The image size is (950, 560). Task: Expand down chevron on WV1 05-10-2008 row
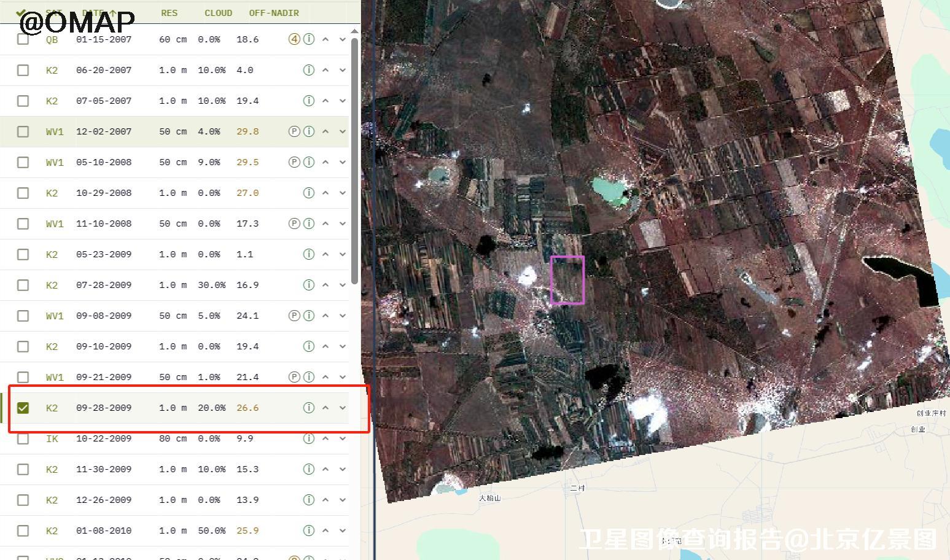coord(343,162)
